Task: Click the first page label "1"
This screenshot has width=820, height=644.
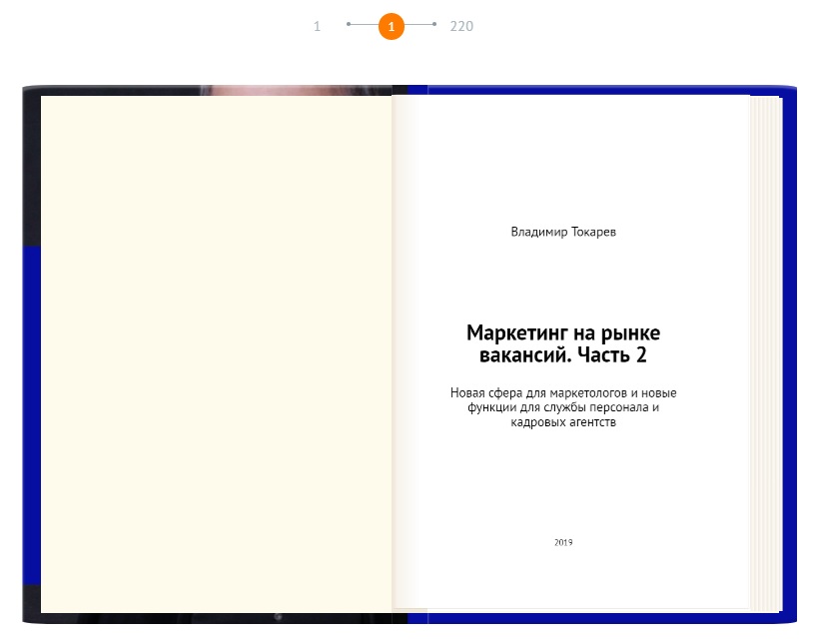Action: coord(317,26)
